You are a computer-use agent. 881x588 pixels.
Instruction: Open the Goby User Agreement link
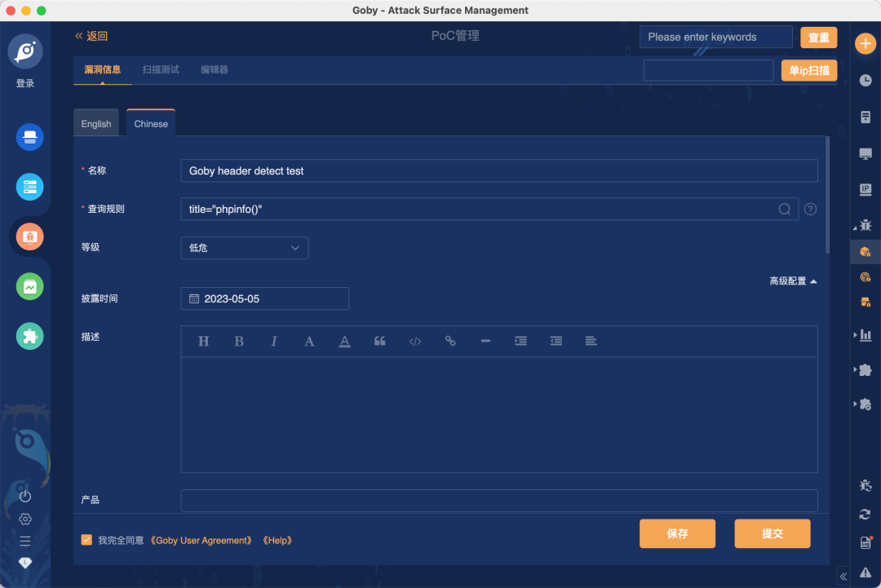pyautogui.click(x=201, y=540)
